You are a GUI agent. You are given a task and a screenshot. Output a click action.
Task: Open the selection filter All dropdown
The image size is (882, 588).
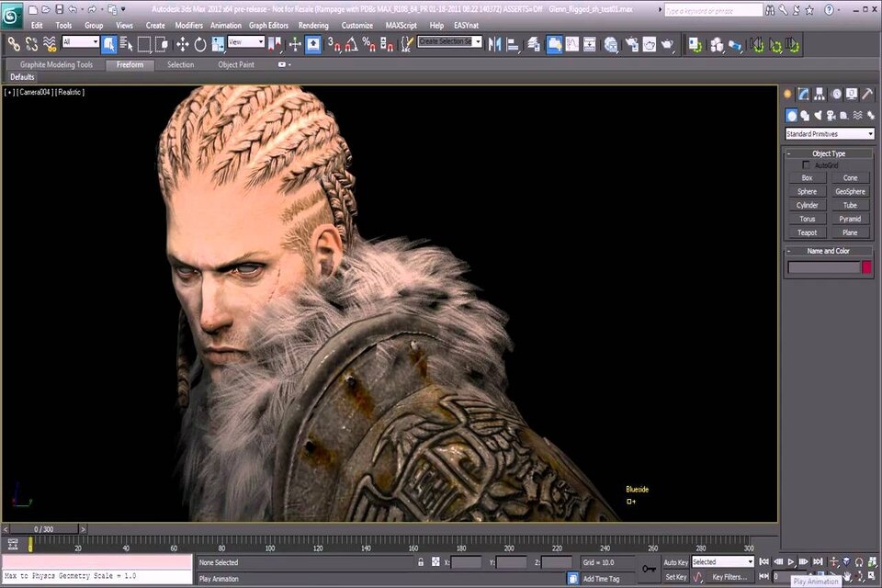click(81, 42)
